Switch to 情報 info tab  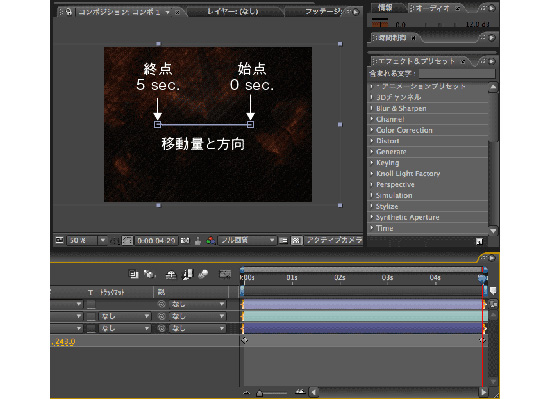click(x=385, y=8)
